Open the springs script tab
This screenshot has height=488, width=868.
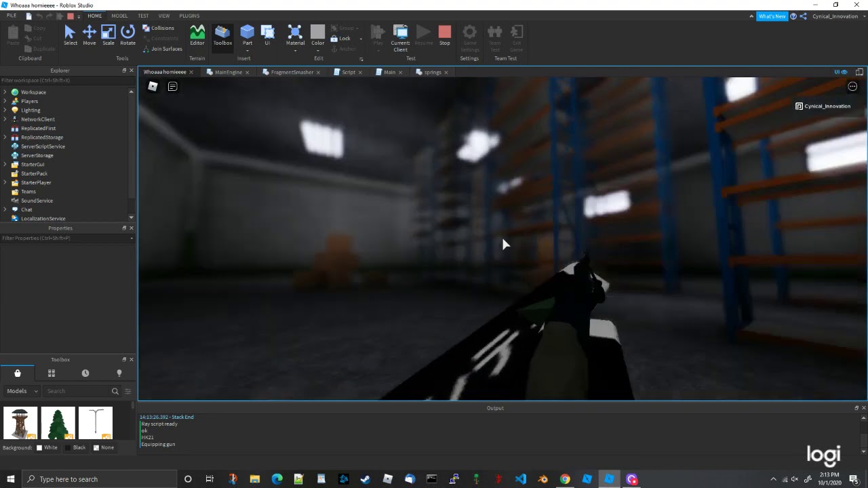click(432, 72)
